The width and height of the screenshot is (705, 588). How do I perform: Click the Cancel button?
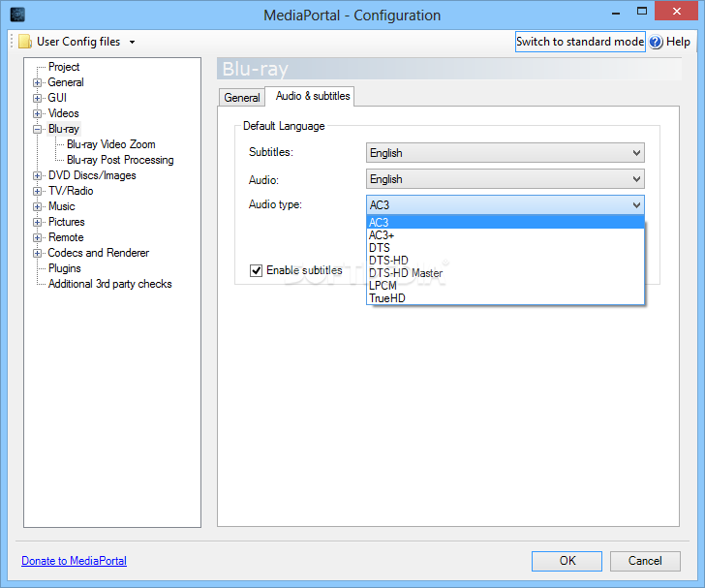tap(645, 561)
